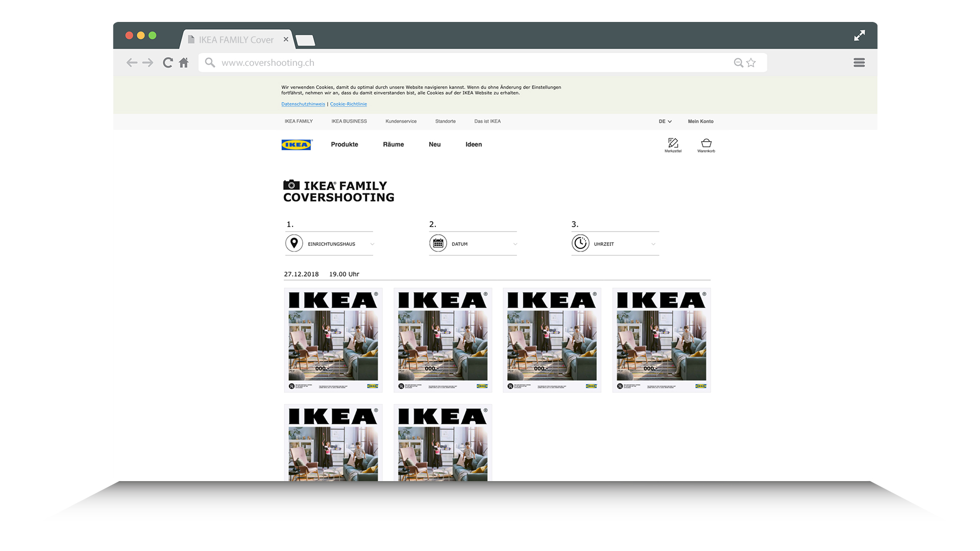Open the Datenschutzhinweis link

click(x=304, y=104)
